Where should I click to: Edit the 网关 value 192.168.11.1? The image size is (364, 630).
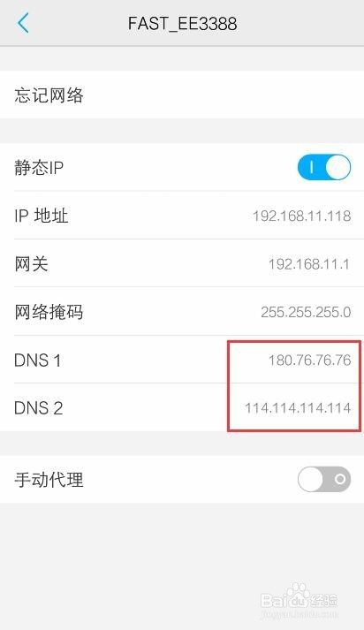309,264
